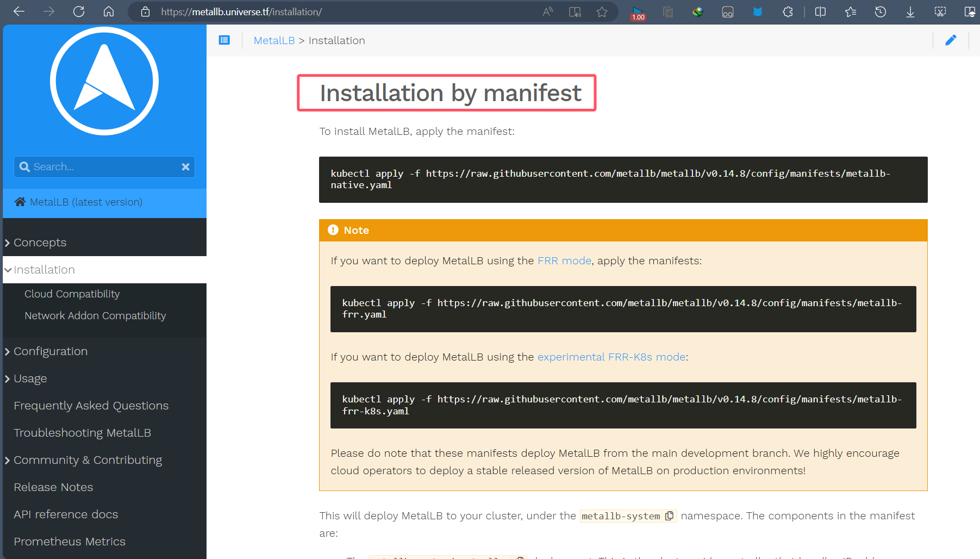Open the browser home page
The width and height of the screenshot is (980, 559).
(x=109, y=11)
